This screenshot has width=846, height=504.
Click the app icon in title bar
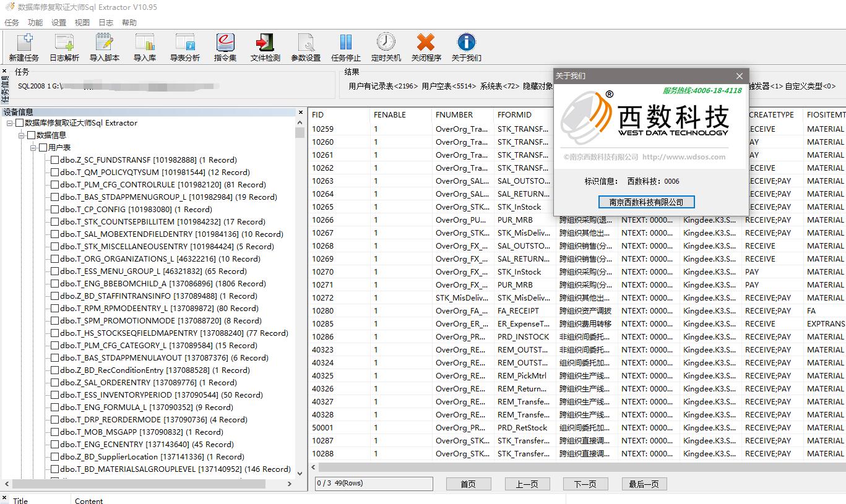click(9, 7)
